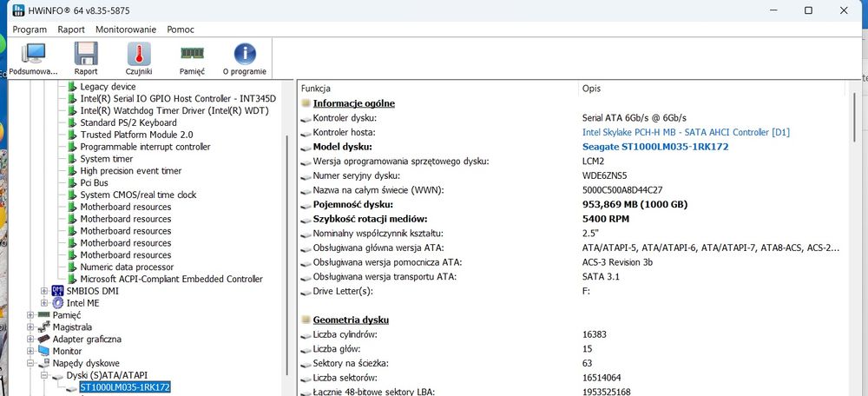Select System CMOS/real time clock item
This screenshot has width=868, height=396.
[x=138, y=195]
